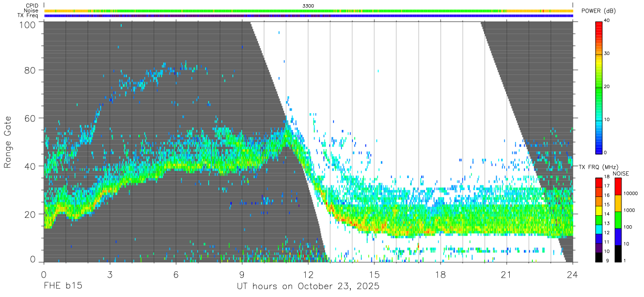
Task: Click x-axis tick label 0
Action: [x=44, y=274]
